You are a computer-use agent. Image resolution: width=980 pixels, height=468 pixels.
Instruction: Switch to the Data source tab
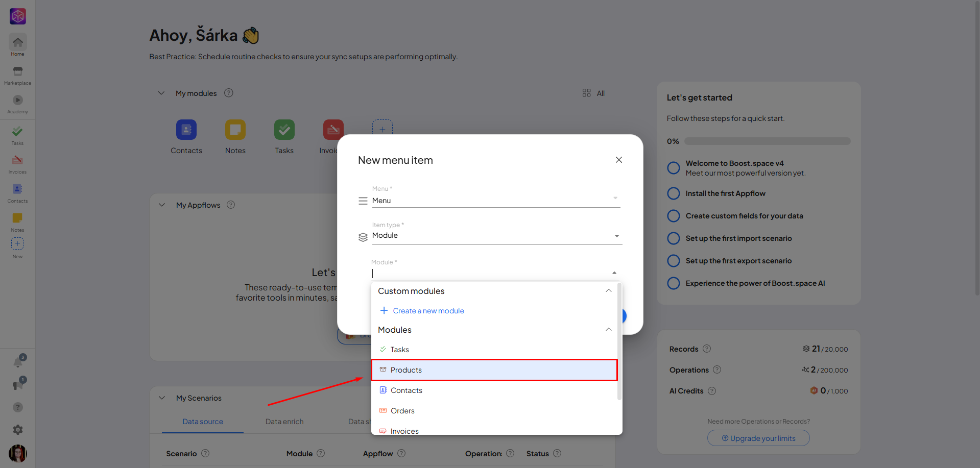click(203, 422)
